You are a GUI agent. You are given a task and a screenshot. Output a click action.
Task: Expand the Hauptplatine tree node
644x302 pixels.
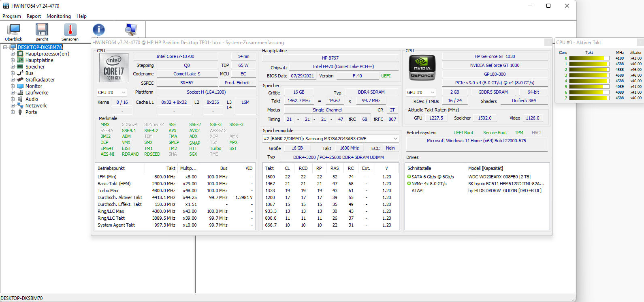coord(13,60)
